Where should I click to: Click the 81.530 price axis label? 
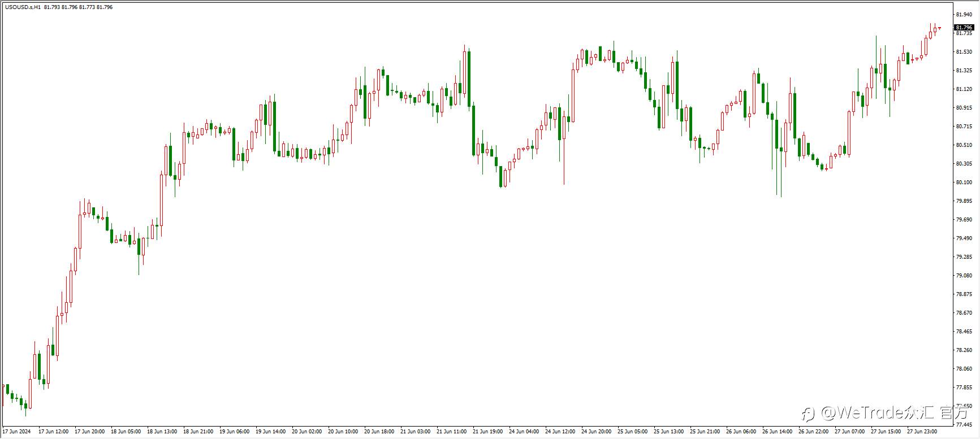(964, 52)
